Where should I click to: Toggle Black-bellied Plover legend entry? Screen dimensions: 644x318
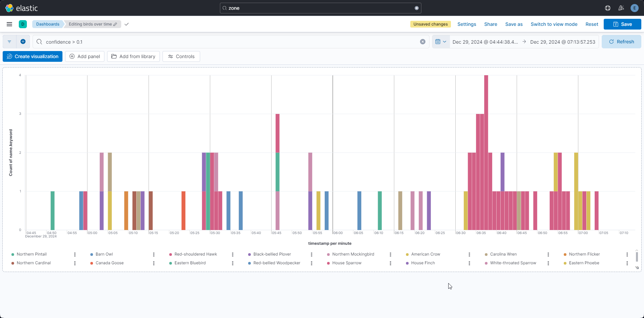click(272, 254)
